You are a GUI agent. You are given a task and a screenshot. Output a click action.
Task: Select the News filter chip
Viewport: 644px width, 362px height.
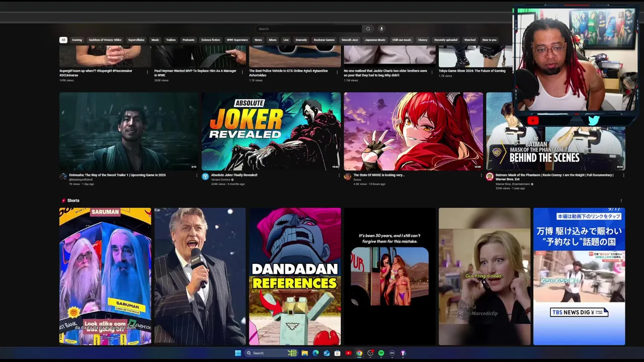[258, 40]
